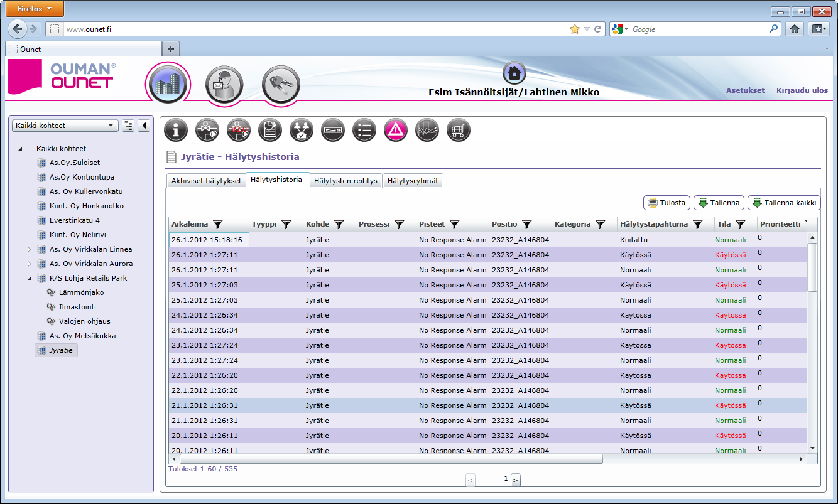
Task: Open the V2.0 process diagram icon
Action: (239, 130)
